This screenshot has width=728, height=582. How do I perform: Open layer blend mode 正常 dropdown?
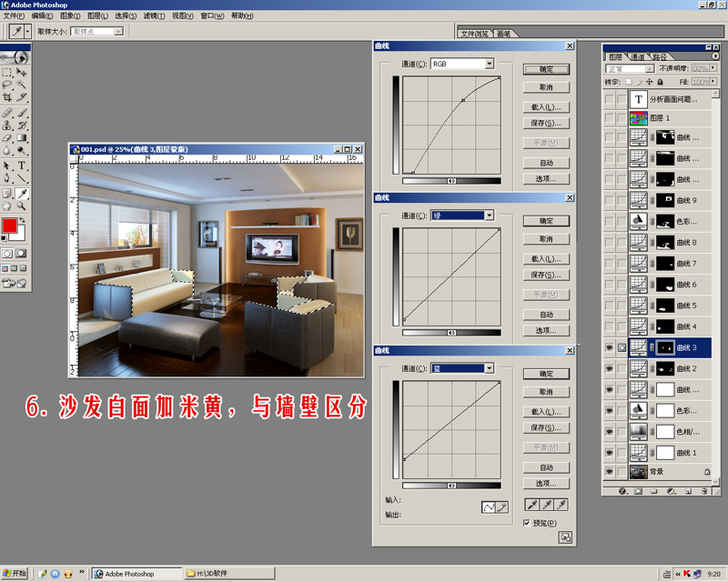click(x=630, y=69)
